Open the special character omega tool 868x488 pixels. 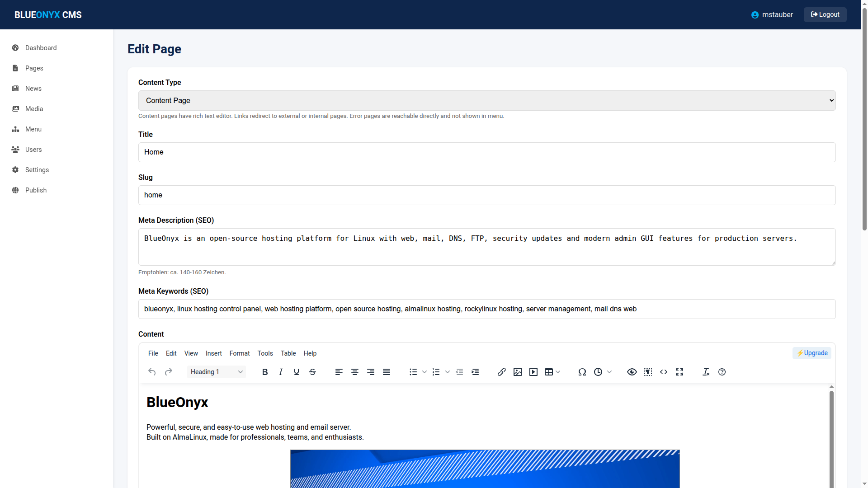coord(582,372)
